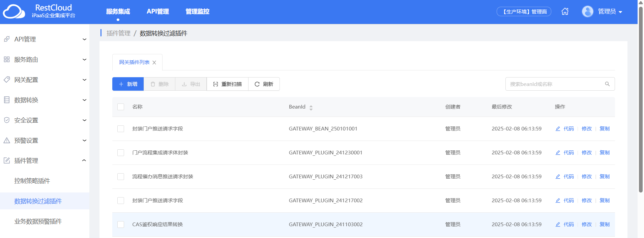
Task: Click the 新增 add button
Action: tap(128, 84)
